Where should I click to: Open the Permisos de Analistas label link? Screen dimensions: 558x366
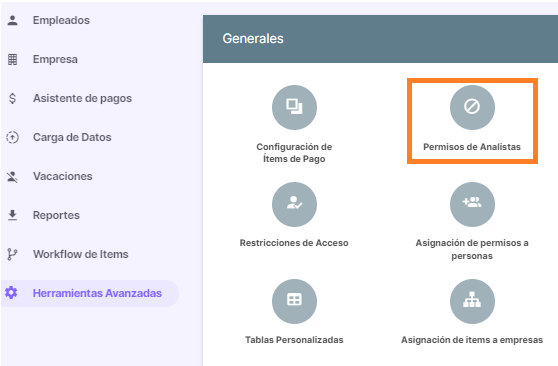(x=472, y=147)
